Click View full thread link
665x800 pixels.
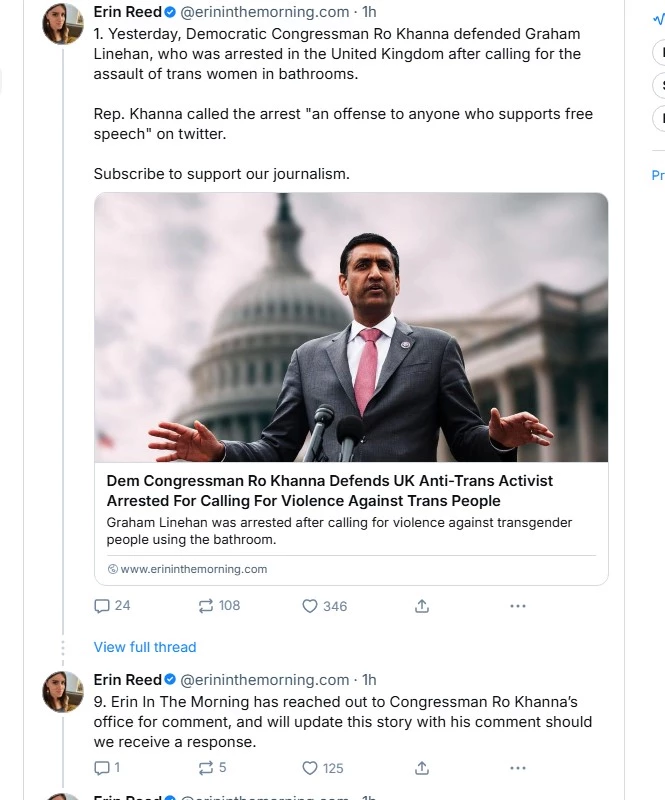pyautogui.click(x=145, y=647)
